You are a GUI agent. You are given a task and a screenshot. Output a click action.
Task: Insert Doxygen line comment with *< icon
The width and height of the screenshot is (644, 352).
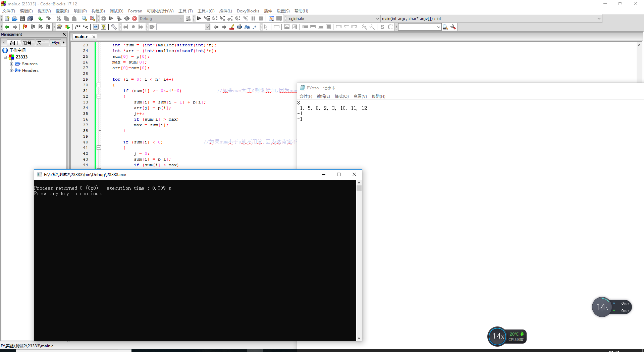click(x=86, y=27)
